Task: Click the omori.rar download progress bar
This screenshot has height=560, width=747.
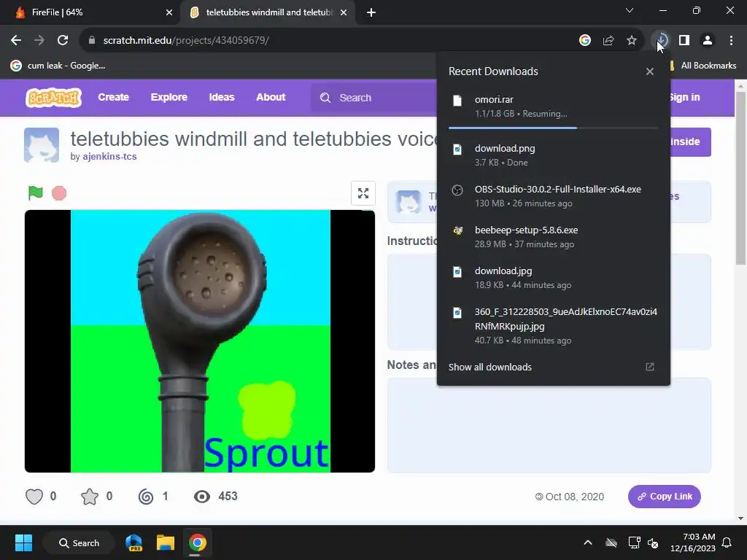Action: 553,128
